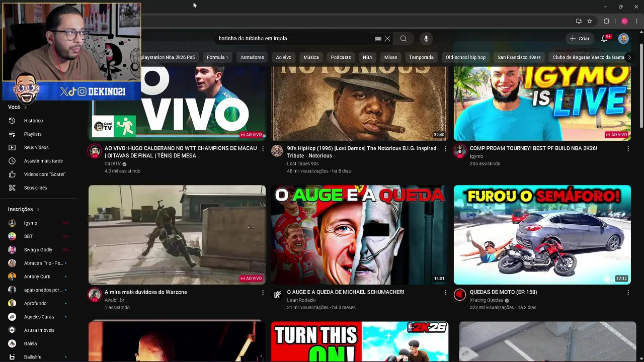
Task: Click Igymo channel avatar under video
Action: pos(460,151)
